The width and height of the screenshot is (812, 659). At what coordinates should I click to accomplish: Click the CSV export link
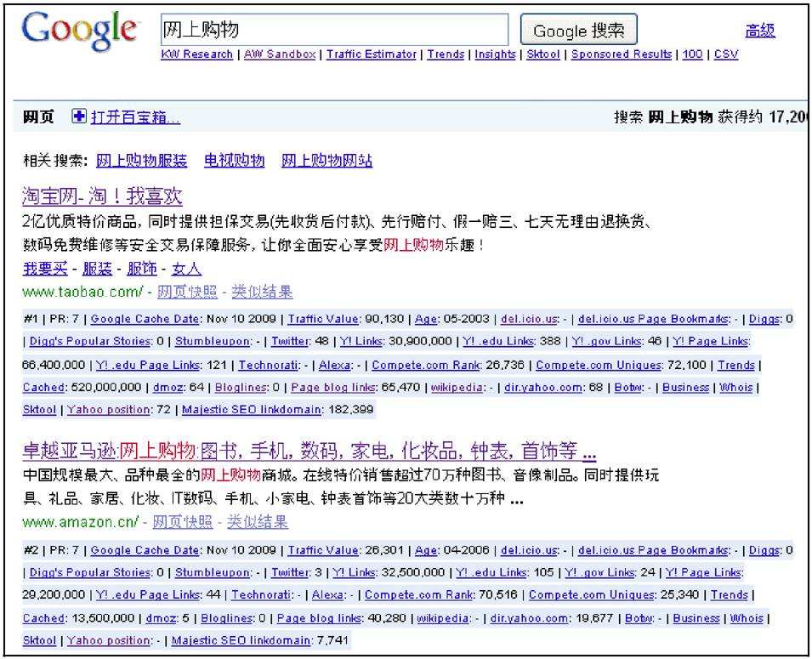pyautogui.click(x=726, y=54)
